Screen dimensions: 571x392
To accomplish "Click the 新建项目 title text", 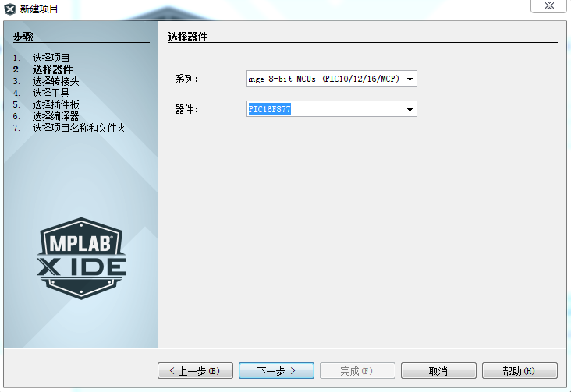I will (39, 9).
